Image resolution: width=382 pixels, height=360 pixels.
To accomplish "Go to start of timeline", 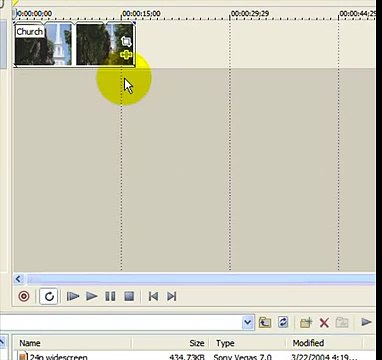I will [x=153, y=296].
